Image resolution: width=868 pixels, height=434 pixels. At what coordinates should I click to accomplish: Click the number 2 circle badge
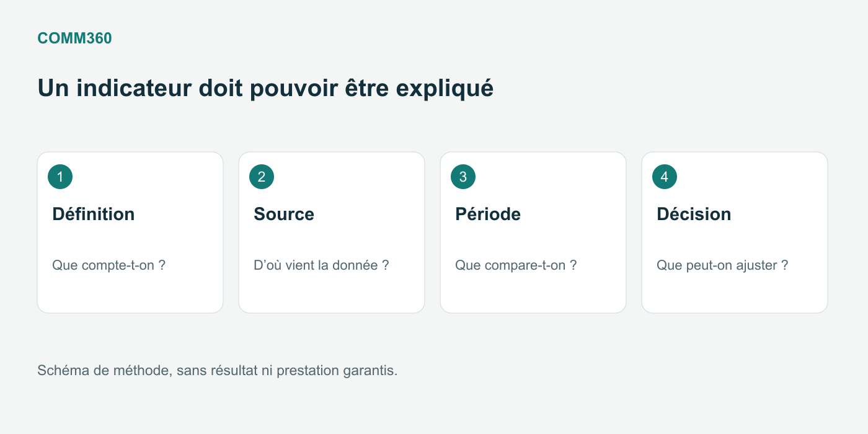[x=262, y=177]
